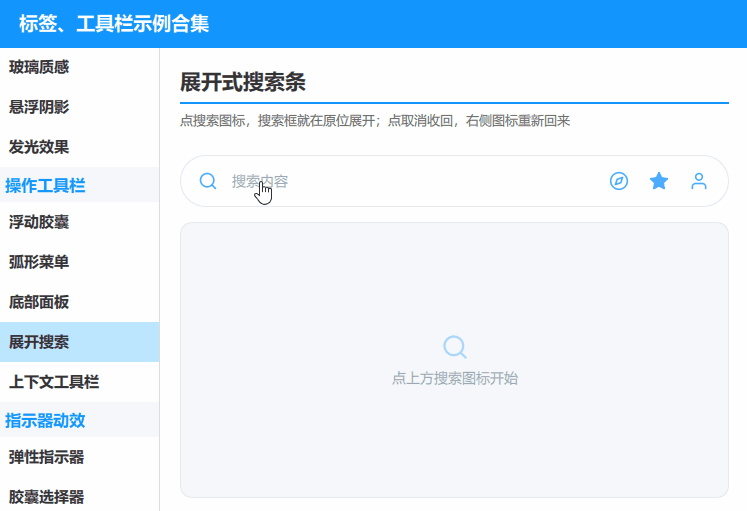Click the search magnifier icon in the bar
This screenshot has height=511, width=747.
(x=208, y=181)
